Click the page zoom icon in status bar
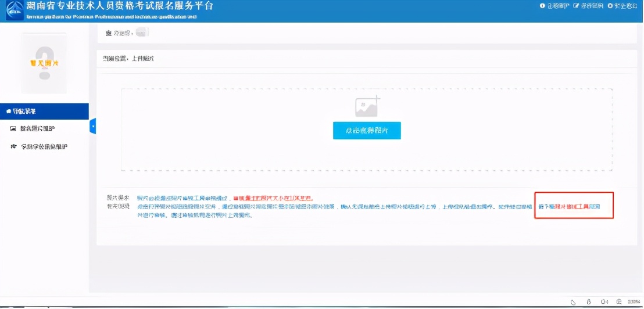 (619, 303)
